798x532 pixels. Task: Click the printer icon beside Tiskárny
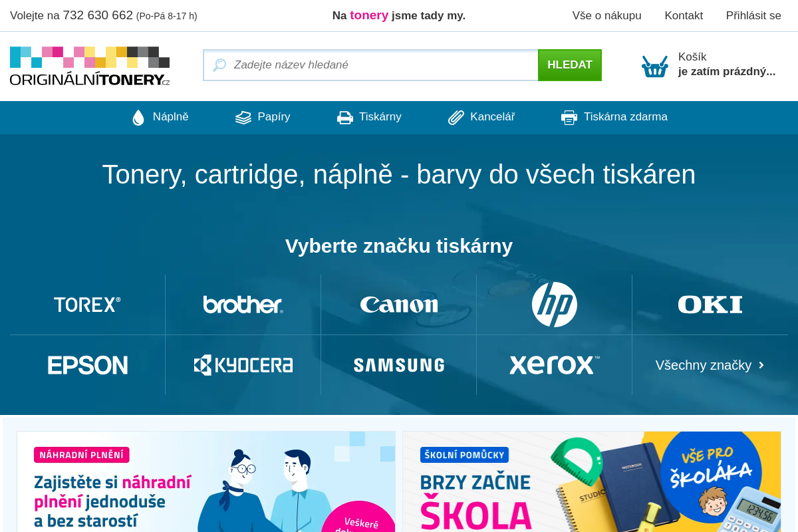coord(345,118)
